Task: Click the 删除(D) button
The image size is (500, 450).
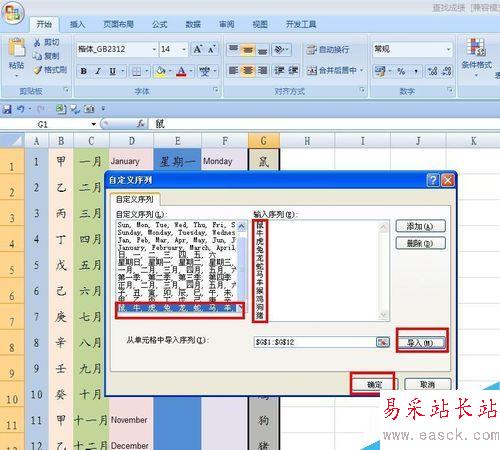Action: click(x=420, y=243)
